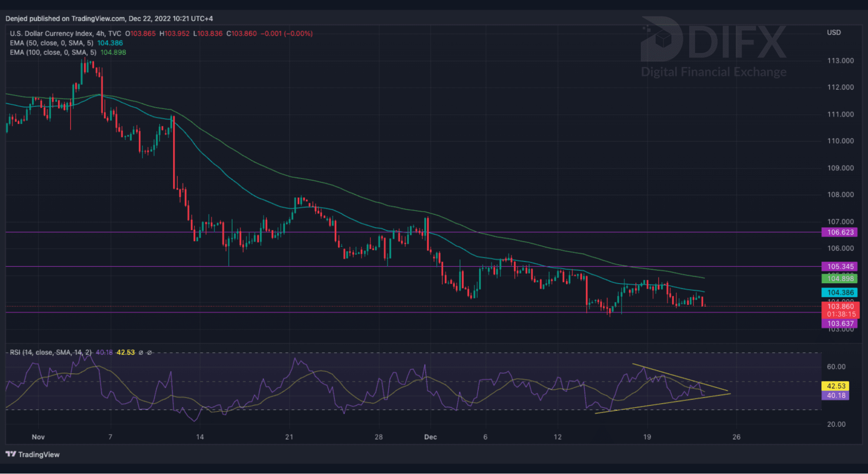Click the TradingView text link at bottom

click(x=39, y=454)
